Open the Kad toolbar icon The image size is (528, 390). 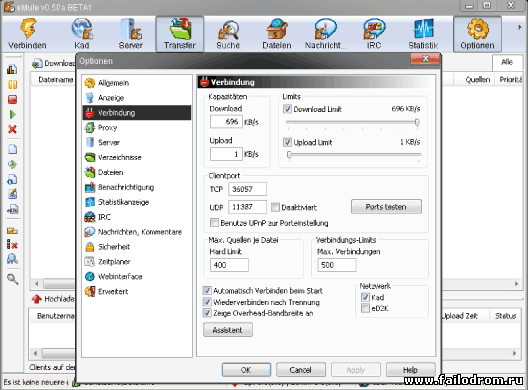pos(82,34)
